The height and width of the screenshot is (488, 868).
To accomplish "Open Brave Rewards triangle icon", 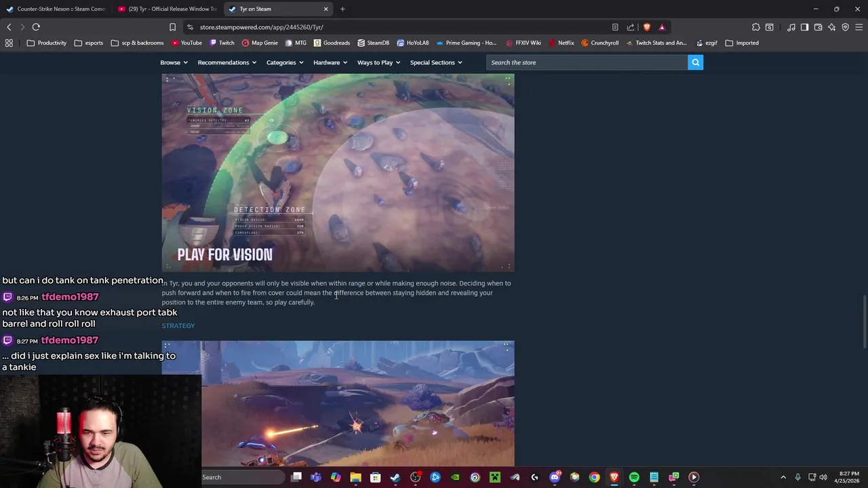I will 662,27.
